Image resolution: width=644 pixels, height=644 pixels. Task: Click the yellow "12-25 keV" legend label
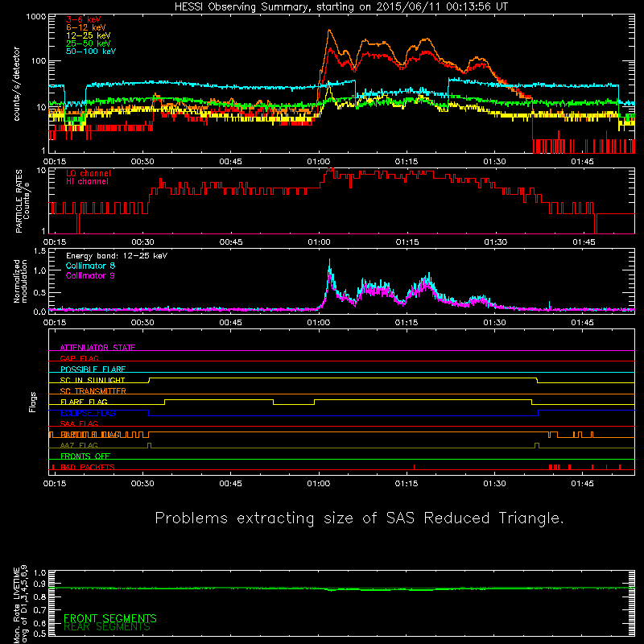[x=89, y=35]
